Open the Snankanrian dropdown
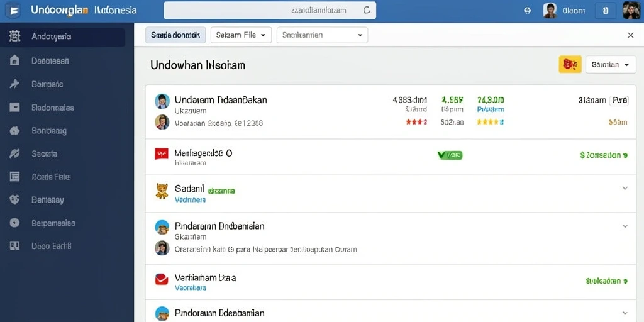This screenshot has width=644, height=322. (323, 35)
